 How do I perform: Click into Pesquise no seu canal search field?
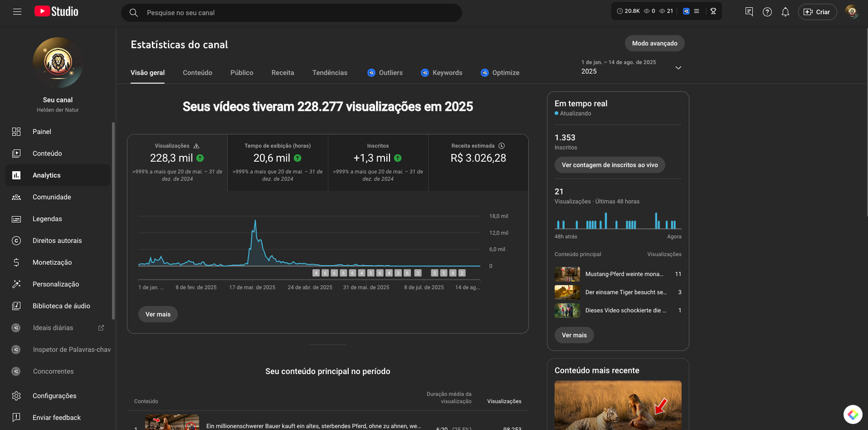pos(291,12)
